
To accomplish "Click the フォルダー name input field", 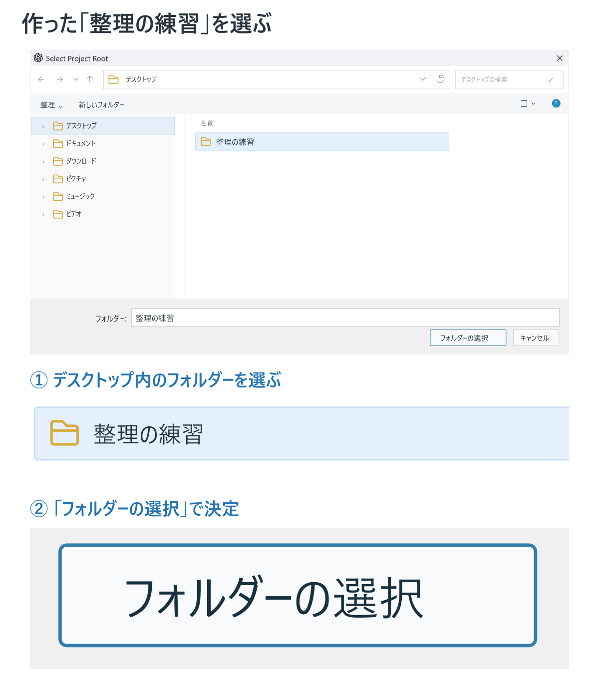I will tap(345, 318).
